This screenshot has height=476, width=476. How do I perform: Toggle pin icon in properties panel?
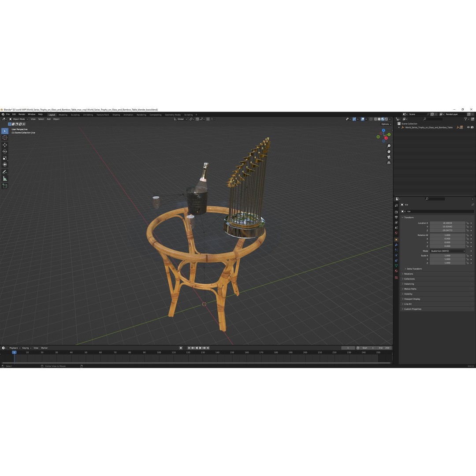click(x=472, y=205)
